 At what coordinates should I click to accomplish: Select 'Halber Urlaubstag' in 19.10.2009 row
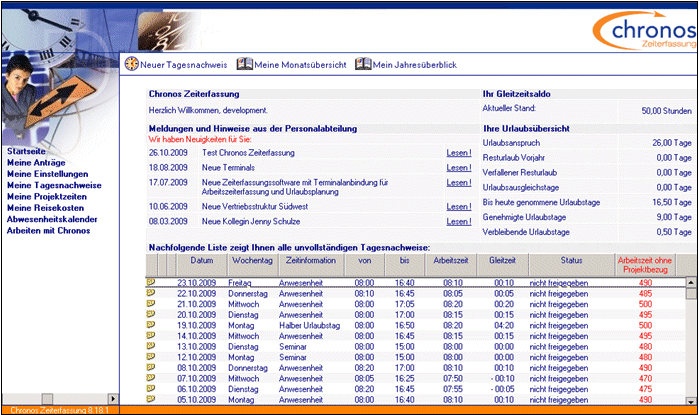(x=309, y=325)
